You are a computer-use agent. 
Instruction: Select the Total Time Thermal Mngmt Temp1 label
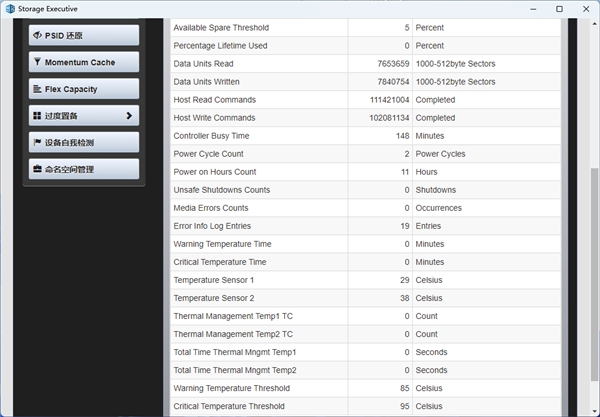click(x=235, y=352)
